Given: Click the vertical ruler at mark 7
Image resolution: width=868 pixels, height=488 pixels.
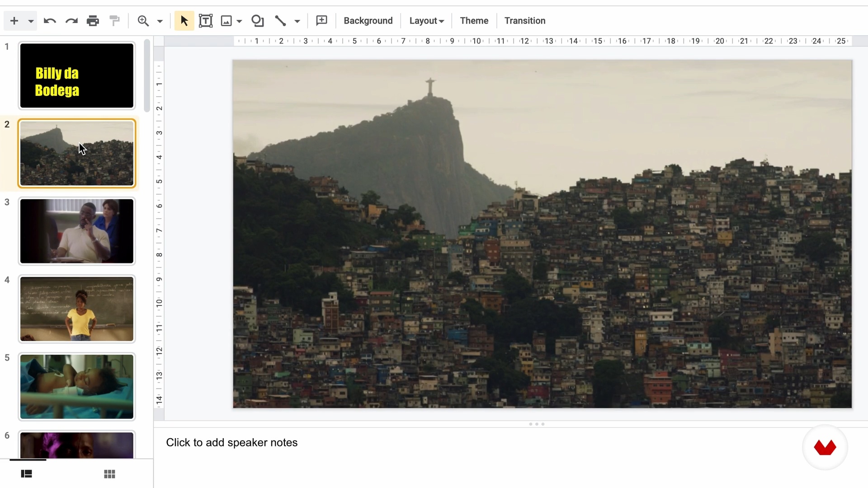Looking at the screenshot, I should click(x=159, y=230).
